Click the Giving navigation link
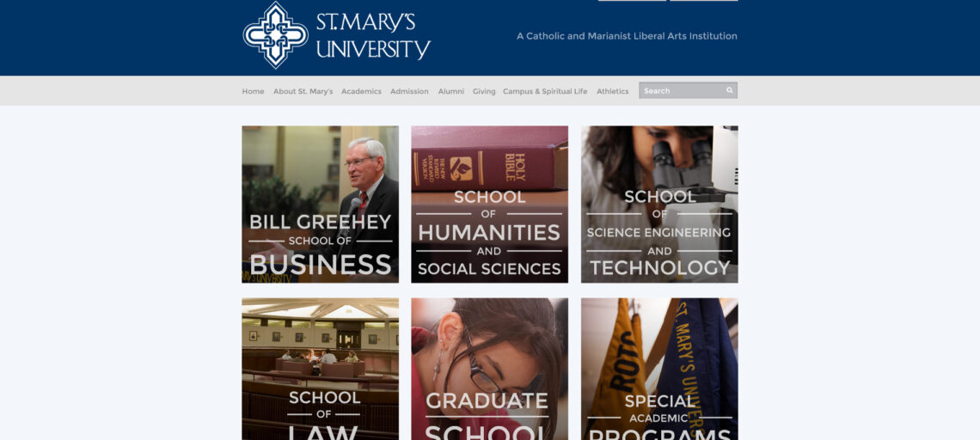This screenshot has height=440, width=980. pos(484,91)
